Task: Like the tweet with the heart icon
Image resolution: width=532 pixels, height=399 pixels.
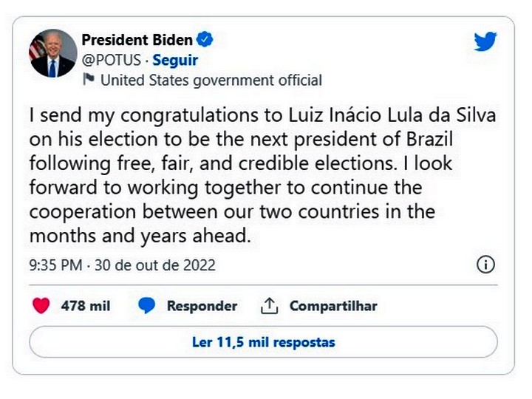Action: [x=42, y=306]
